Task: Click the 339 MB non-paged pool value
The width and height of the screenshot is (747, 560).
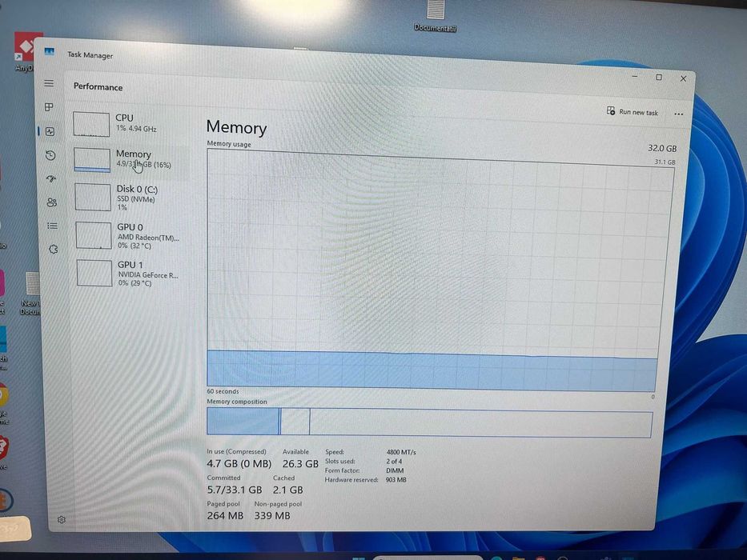Action: click(272, 516)
